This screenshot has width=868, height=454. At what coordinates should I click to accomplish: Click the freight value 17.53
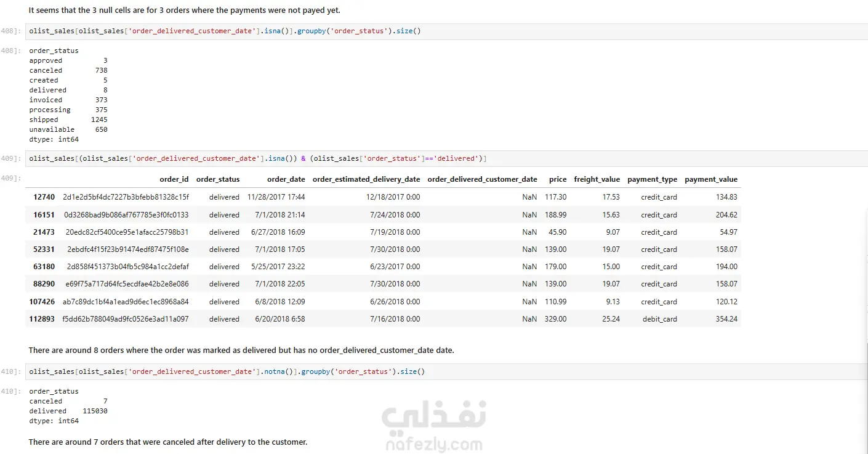[611, 197]
